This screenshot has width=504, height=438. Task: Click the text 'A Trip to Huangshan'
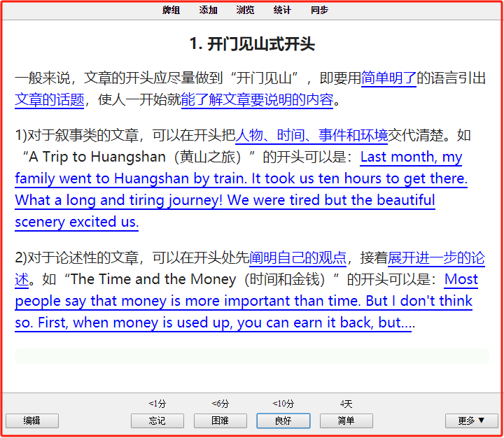(x=97, y=157)
